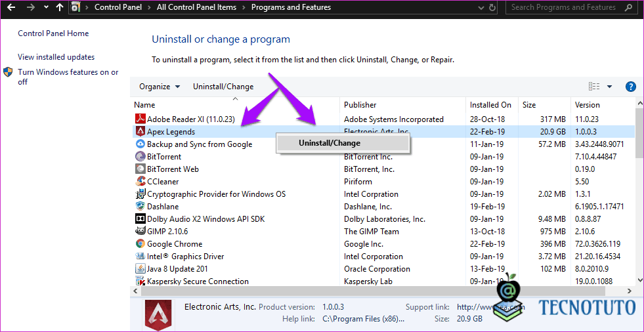Click the Kaspersky Secure Connection icon

[x=140, y=281]
